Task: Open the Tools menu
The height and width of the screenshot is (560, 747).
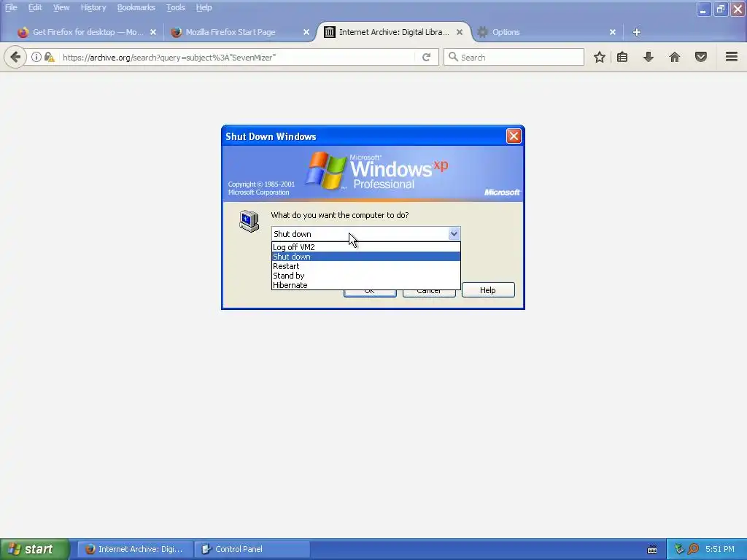Action: [x=175, y=7]
